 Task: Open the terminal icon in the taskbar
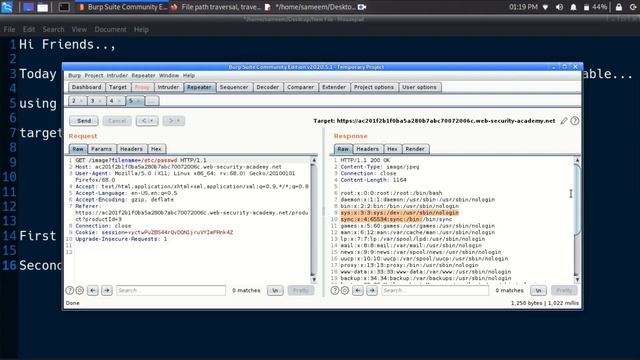(x=64, y=7)
